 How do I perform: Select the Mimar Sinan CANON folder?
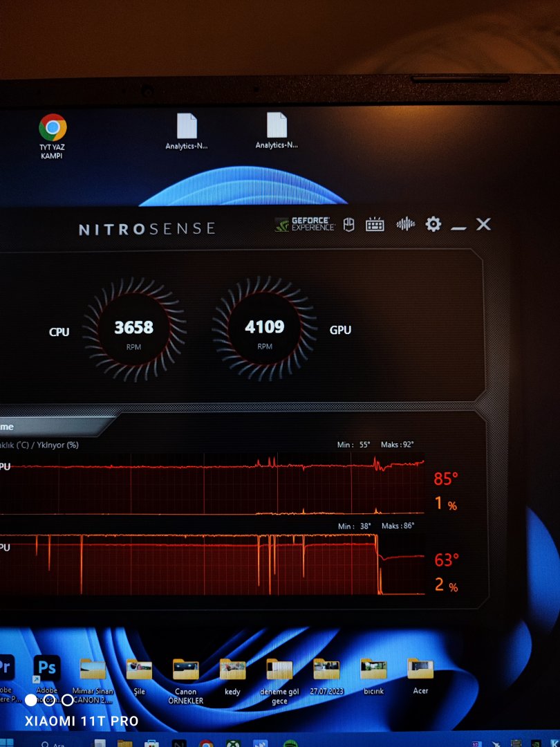(93, 681)
